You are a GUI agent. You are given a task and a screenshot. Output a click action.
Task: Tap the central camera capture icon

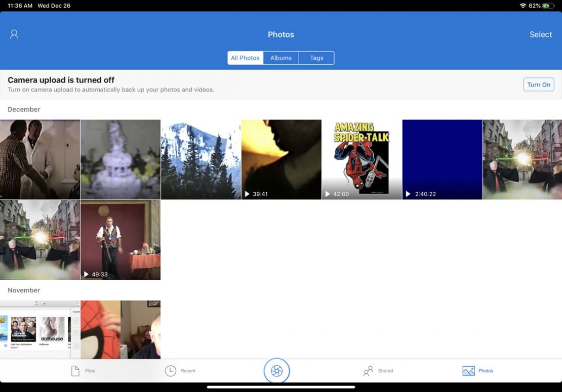(276, 370)
